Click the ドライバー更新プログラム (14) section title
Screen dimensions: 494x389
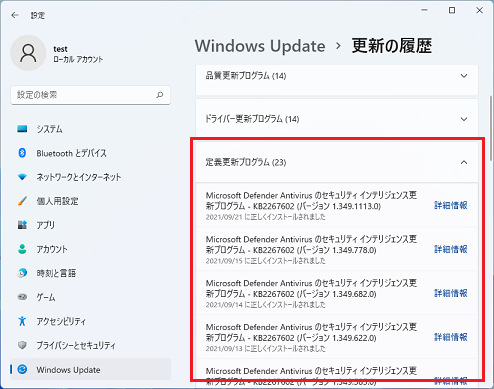pyautogui.click(x=252, y=119)
